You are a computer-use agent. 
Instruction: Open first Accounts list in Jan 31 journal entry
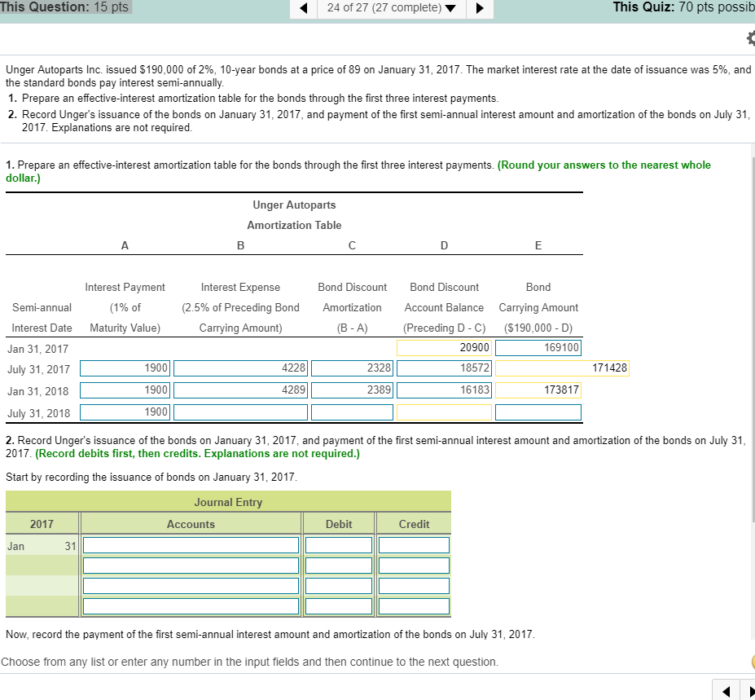(x=191, y=545)
